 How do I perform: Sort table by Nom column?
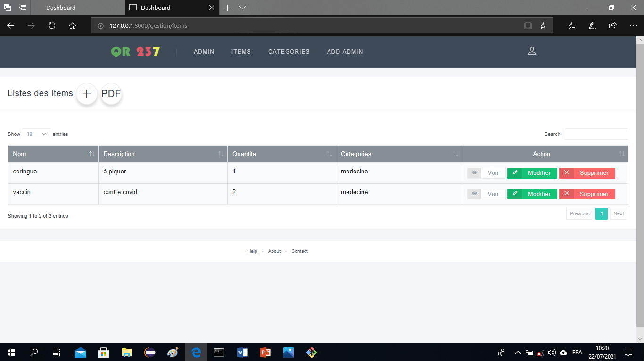coord(53,154)
